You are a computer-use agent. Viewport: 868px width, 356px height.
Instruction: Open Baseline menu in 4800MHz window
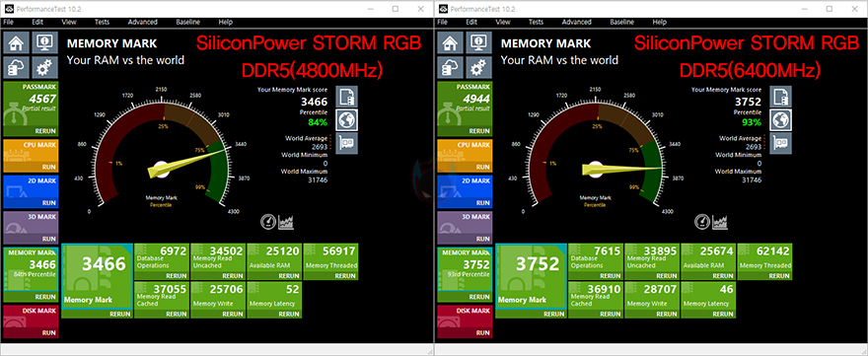click(x=187, y=22)
